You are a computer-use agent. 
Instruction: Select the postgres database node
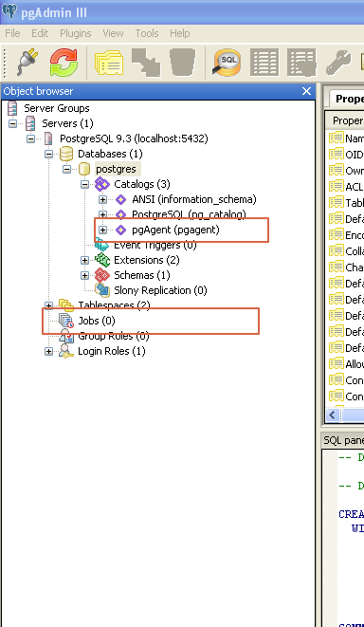click(x=116, y=169)
